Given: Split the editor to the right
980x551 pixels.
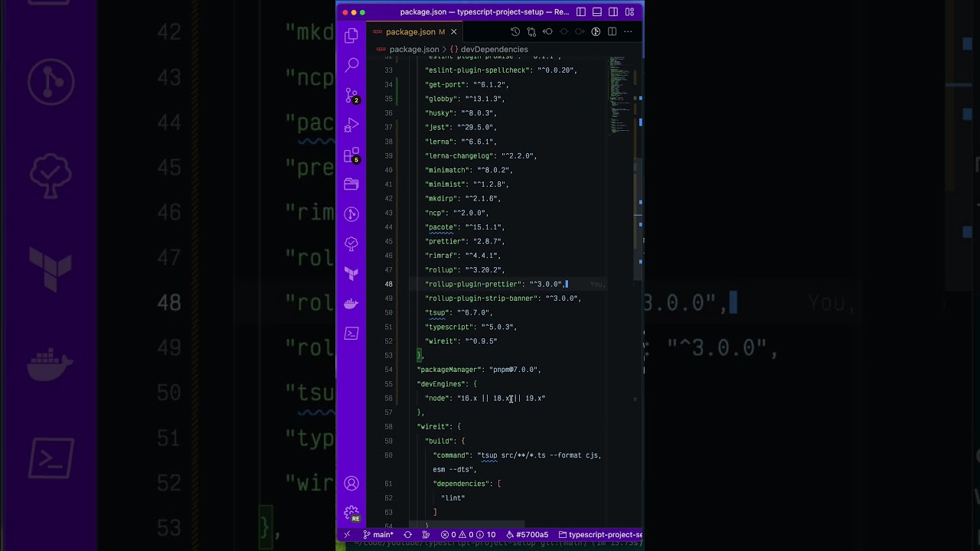Looking at the screenshot, I should [x=612, y=31].
